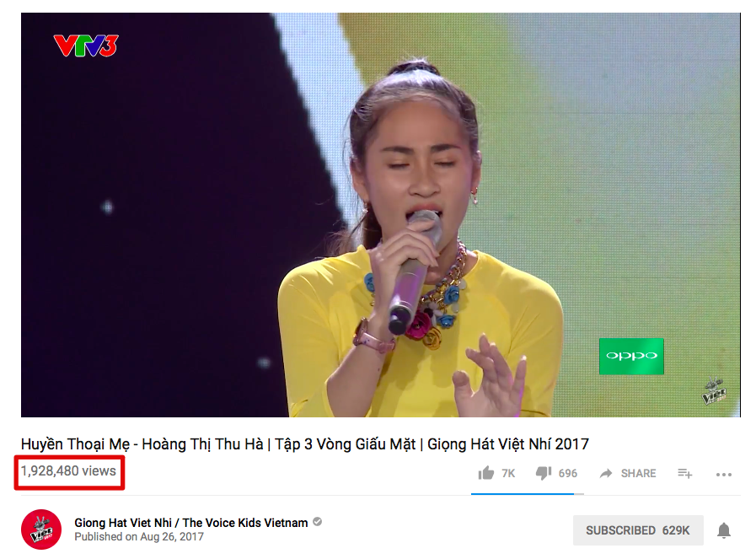This screenshot has height=559, width=756.
Task: Select the SHARE text label
Action: (x=638, y=474)
